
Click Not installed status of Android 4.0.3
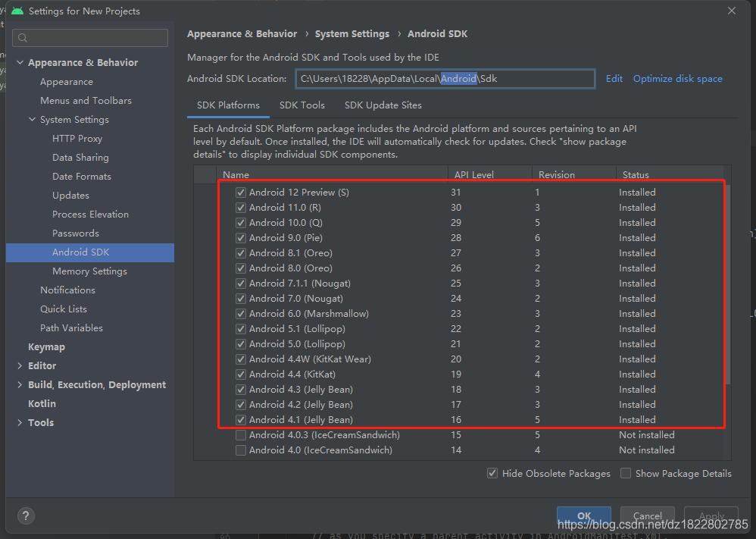pyautogui.click(x=647, y=435)
